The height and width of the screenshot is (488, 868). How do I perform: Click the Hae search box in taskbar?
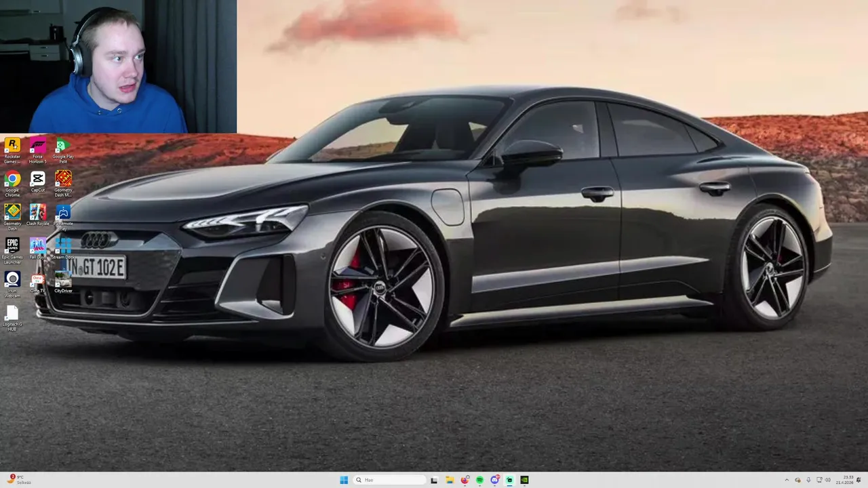click(390, 480)
